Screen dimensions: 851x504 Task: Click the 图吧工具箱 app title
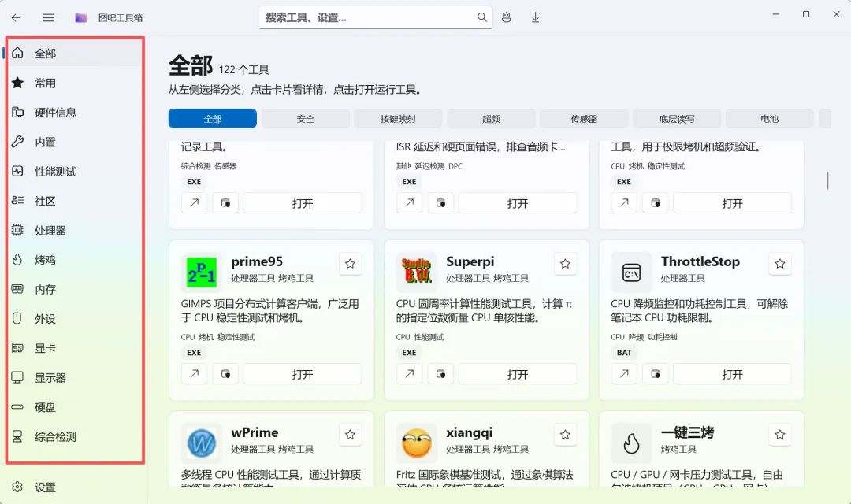pos(121,18)
